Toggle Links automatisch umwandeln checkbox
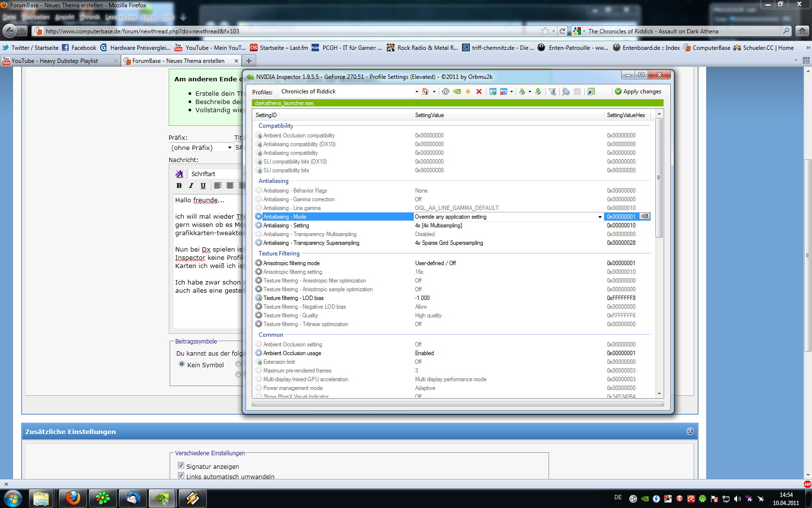 pos(181,476)
